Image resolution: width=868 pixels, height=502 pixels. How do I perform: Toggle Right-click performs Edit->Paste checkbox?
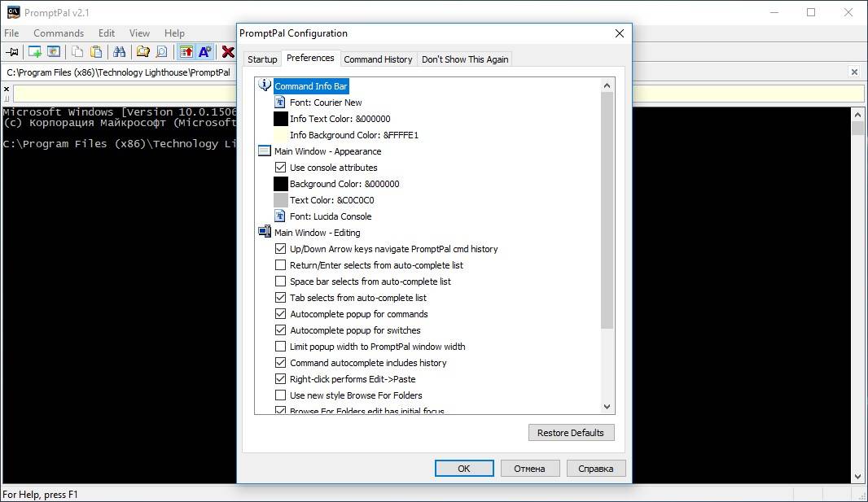click(281, 378)
